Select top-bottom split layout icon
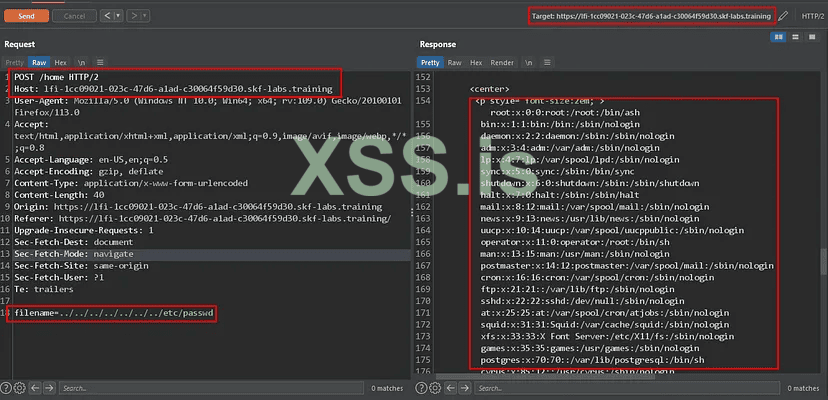Image resolution: width=828 pixels, height=400 pixels. [x=795, y=36]
